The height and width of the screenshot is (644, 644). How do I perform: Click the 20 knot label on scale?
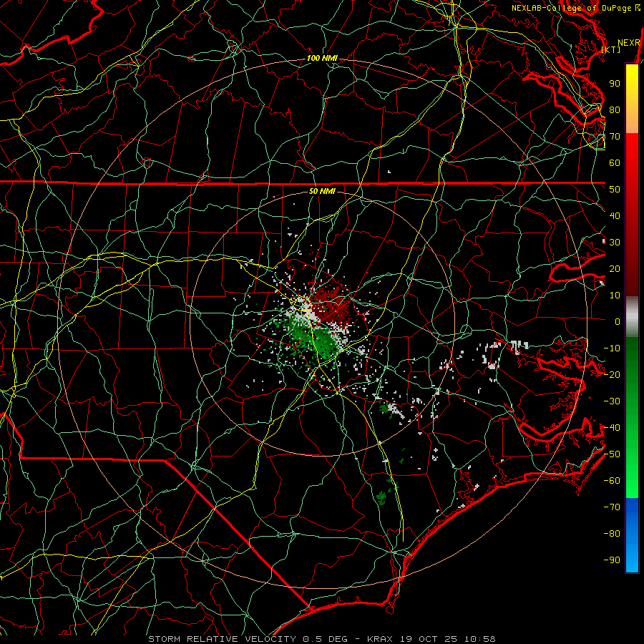click(615, 269)
